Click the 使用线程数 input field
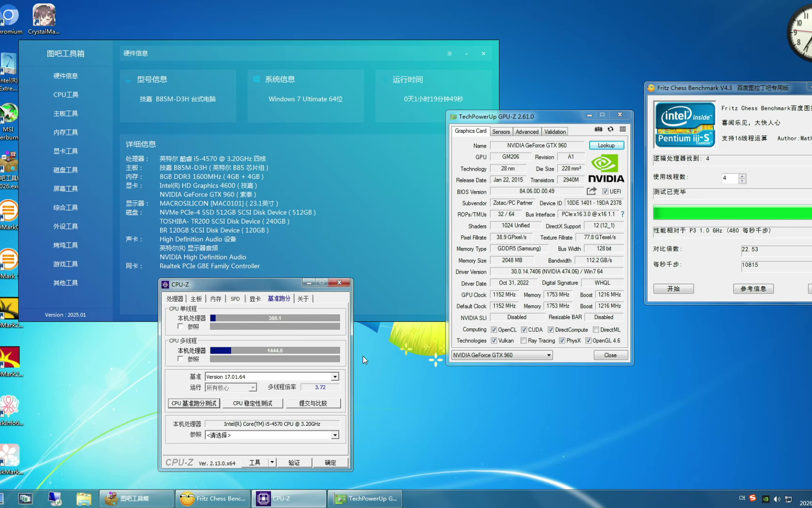This screenshot has width=812, height=508. pos(730,178)
